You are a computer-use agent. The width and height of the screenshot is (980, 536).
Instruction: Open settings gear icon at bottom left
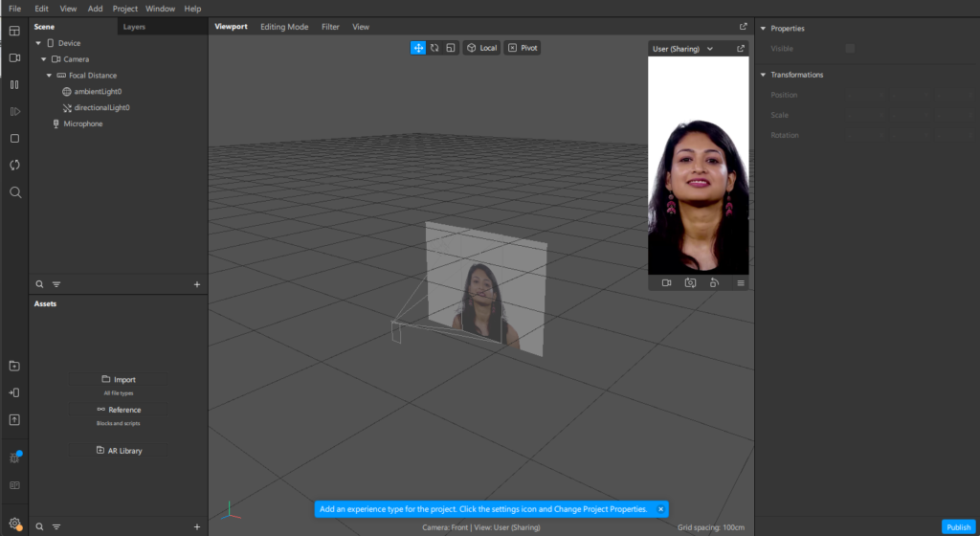click(14, 523)
